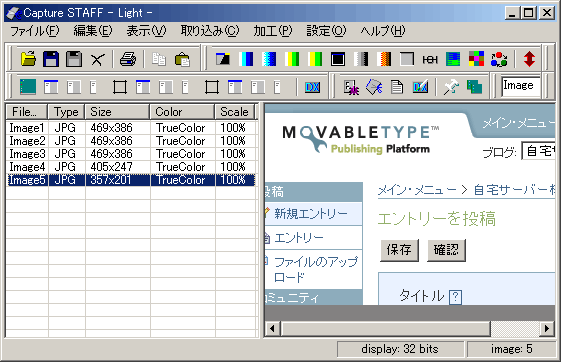The image size is (561, 362).
Task: Sort by the Type column header
Action: click(x=66, y=112)
